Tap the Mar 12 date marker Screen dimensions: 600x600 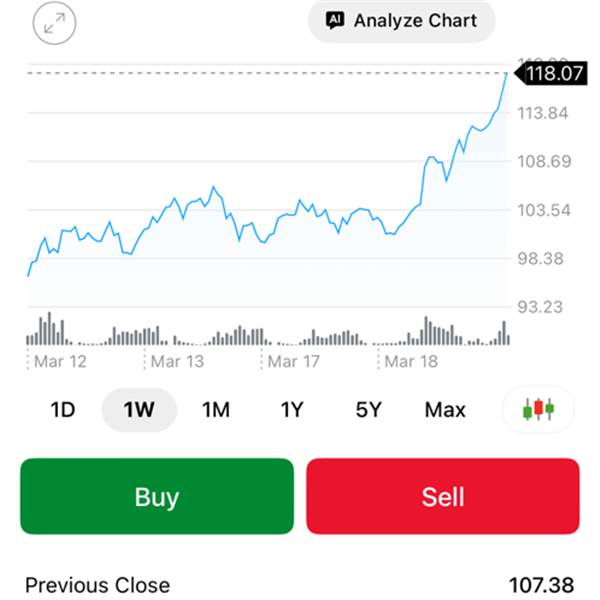pyautogui.click(x=60, y=361)
